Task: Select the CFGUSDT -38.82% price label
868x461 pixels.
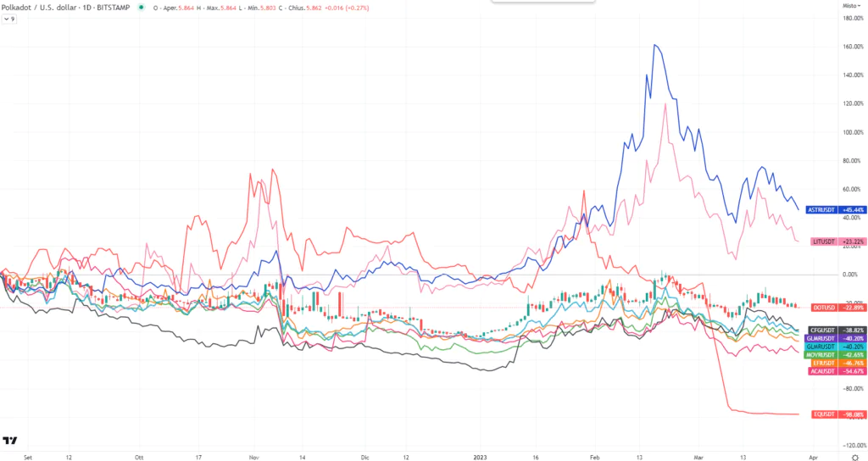Action: [837, 330]
